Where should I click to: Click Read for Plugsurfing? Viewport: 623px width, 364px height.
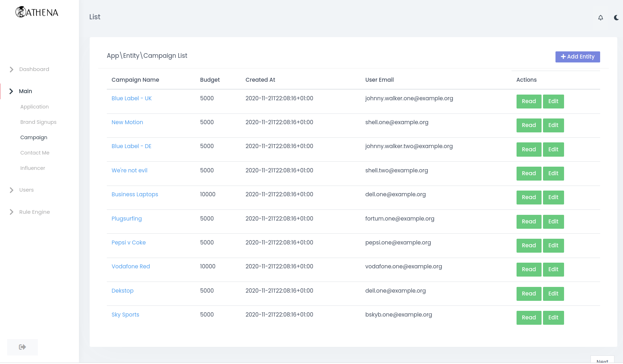tap(529, 222)
